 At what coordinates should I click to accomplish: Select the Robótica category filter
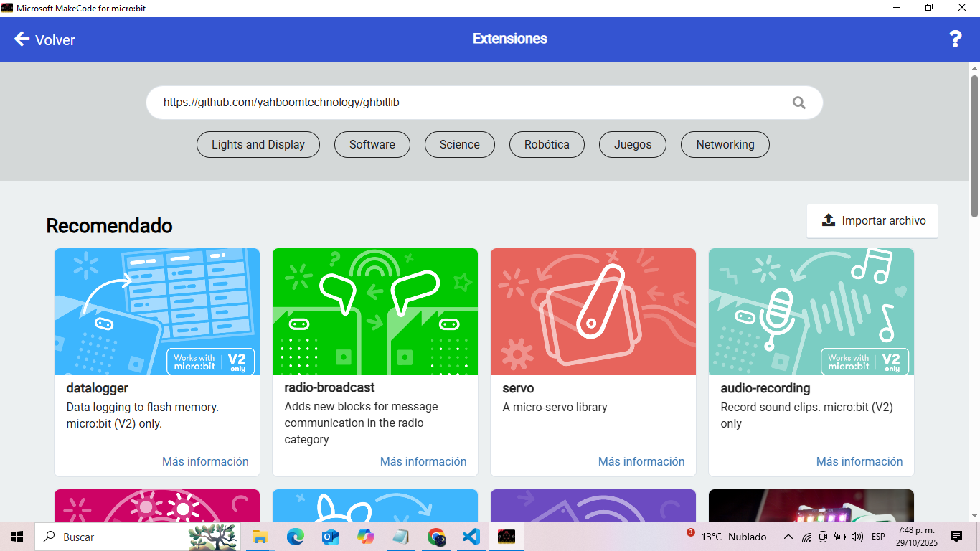546,144
